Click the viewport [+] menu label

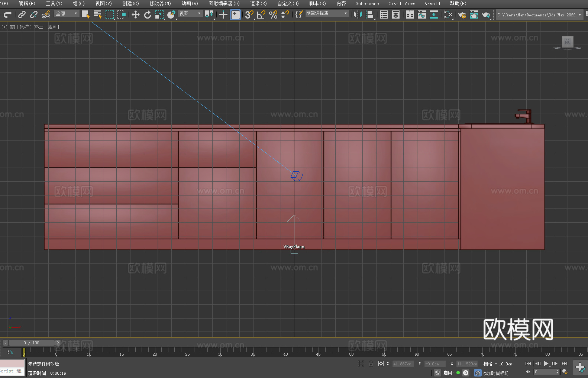tap(4, 27)
